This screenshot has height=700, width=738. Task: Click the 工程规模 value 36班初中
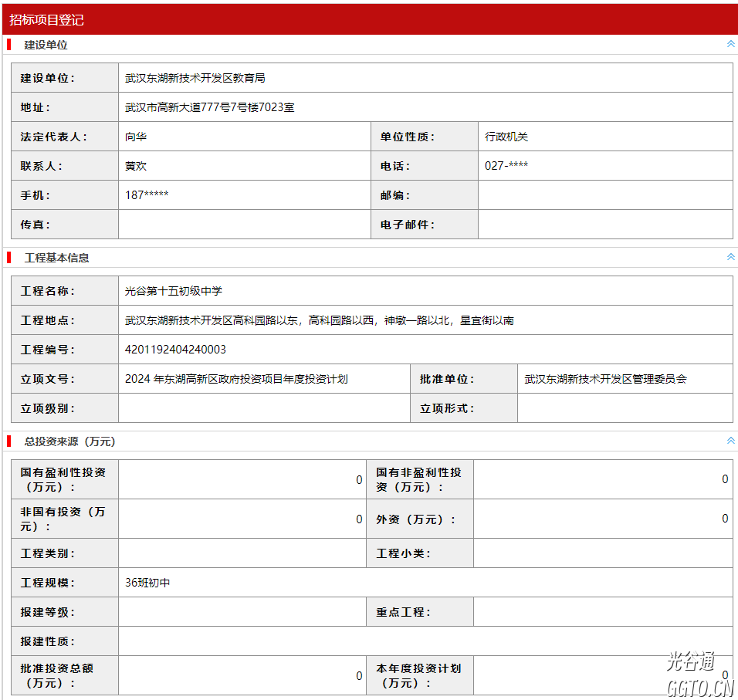(x=147, y=583)
